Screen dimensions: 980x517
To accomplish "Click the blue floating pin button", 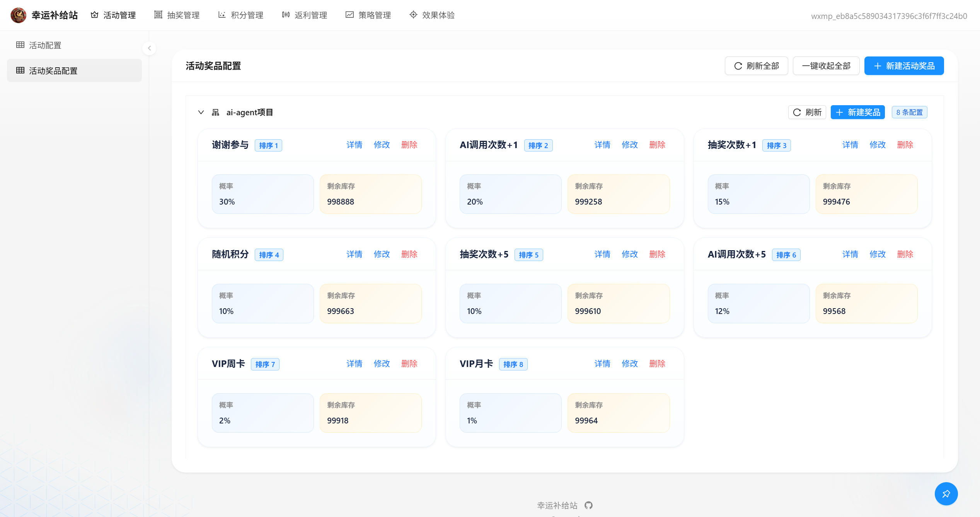I will pos(946,494).
